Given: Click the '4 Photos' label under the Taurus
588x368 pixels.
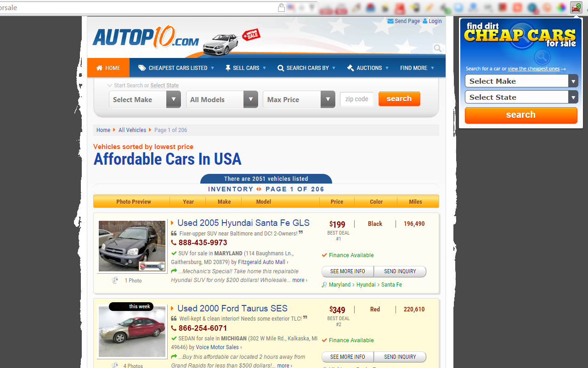Looking at the screenshot, I should pyautogui.click(x=133, y=366).
